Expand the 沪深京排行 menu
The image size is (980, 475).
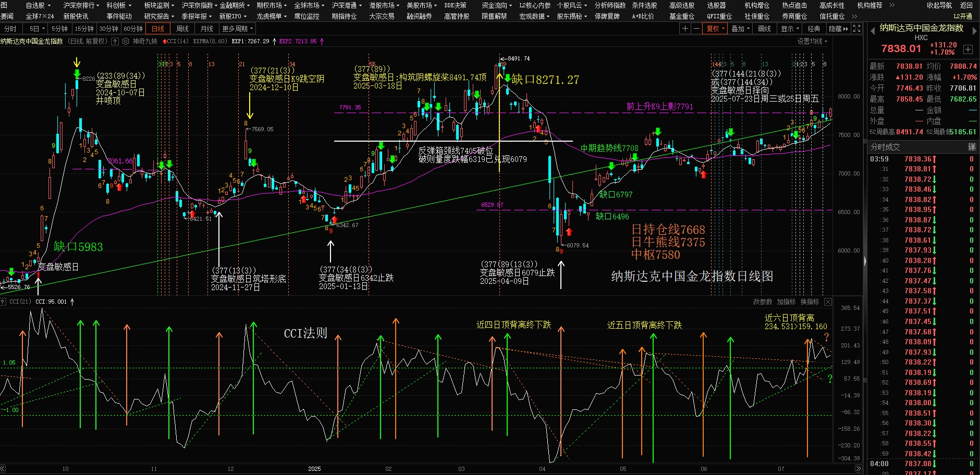pyautogui.click(x=81, y=5)
